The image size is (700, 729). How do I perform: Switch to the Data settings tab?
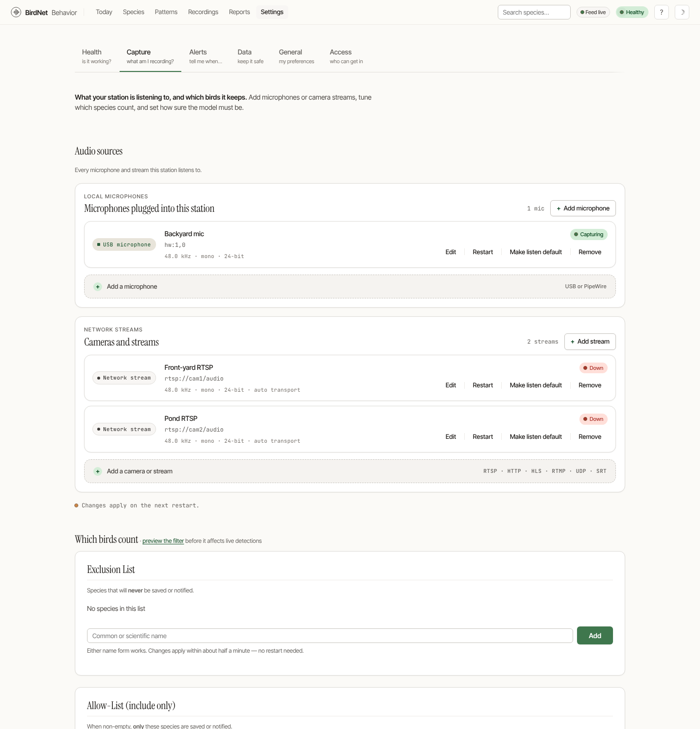click(250, 56)
